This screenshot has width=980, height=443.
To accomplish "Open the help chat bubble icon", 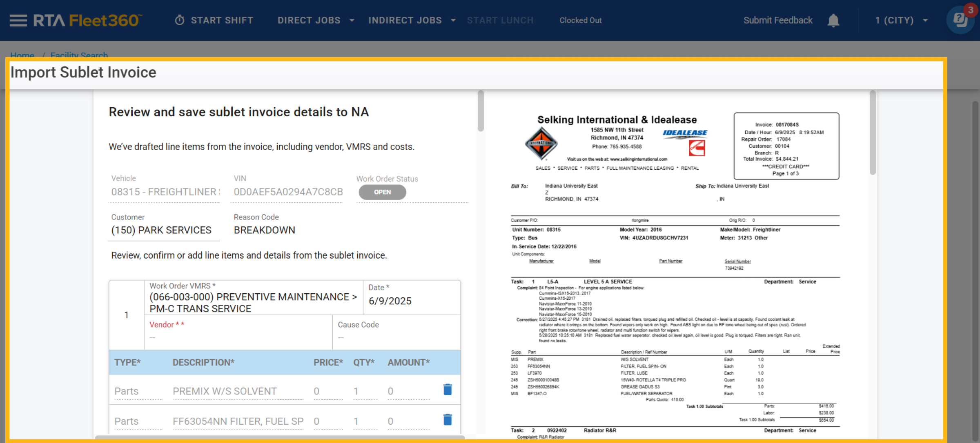I will point(960,20).
